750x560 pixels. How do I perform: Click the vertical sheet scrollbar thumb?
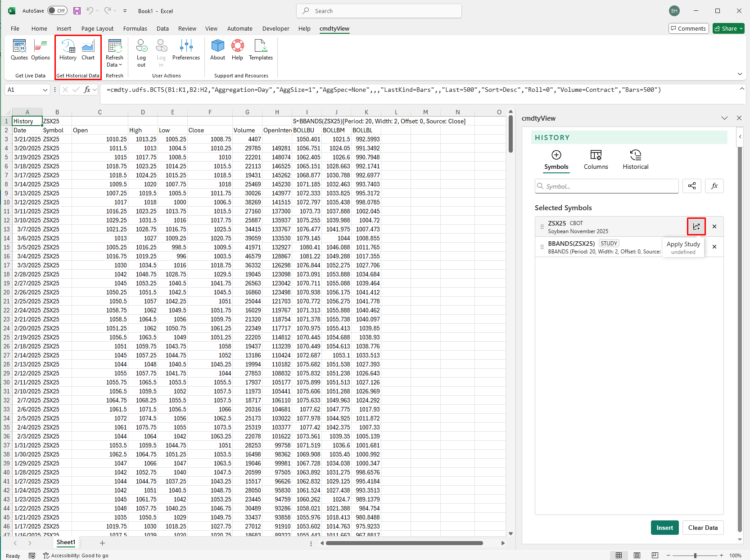tap(511, 134)
